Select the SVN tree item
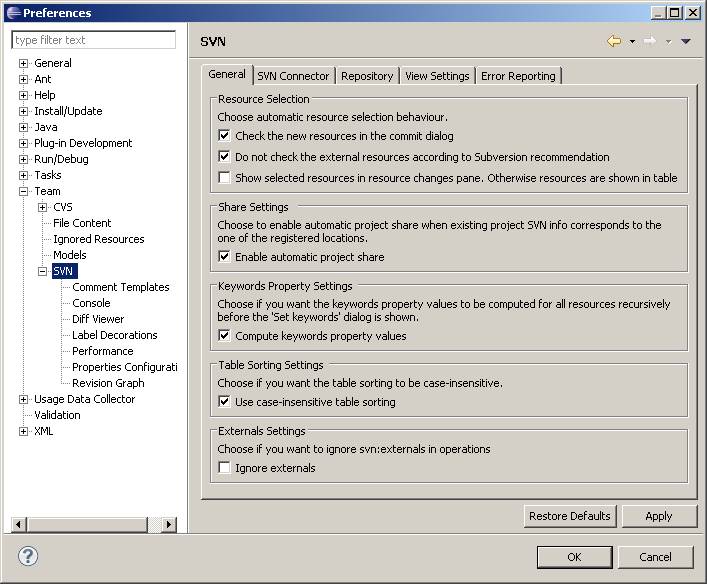The image size is (707, 584). (63, 271)
